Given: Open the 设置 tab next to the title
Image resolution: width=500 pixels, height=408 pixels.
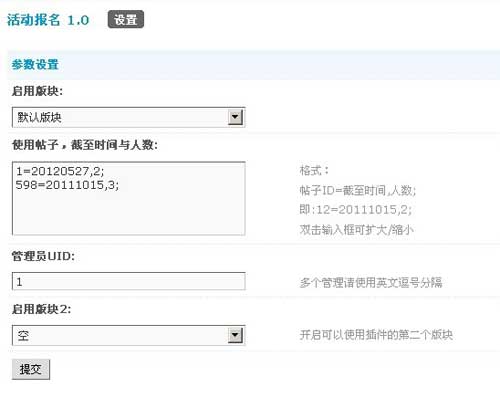Looking at the screenshot, I should (x=126, y=19).
